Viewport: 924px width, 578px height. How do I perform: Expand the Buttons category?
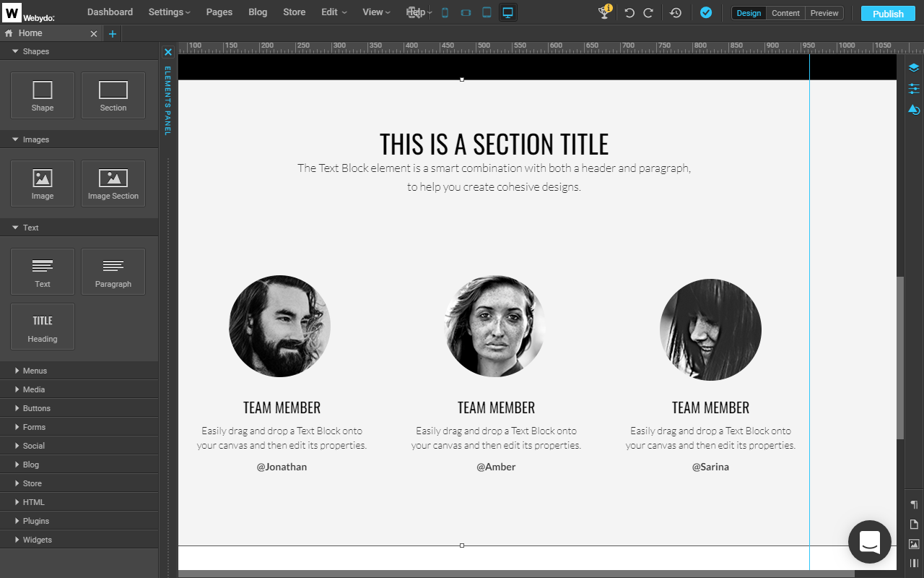coord(79,408)
